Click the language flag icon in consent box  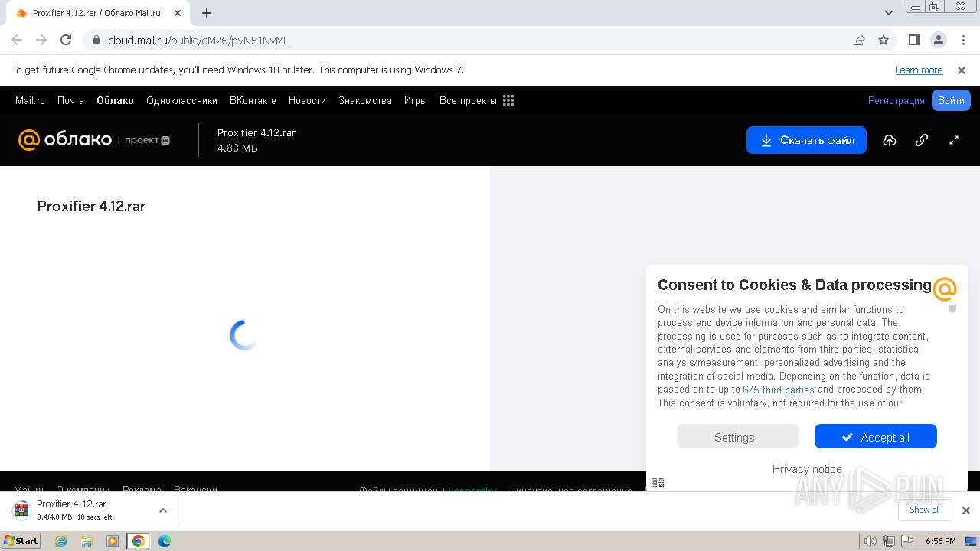[658, 482]
